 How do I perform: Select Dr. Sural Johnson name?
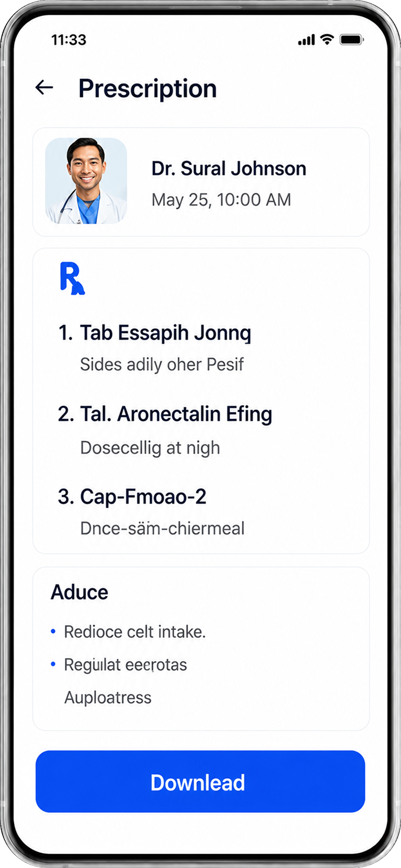tap(229, 168)
